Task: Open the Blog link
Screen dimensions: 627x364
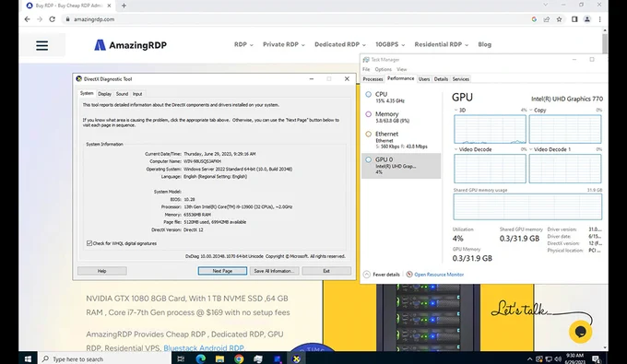Action: click(x=484, y=44)
